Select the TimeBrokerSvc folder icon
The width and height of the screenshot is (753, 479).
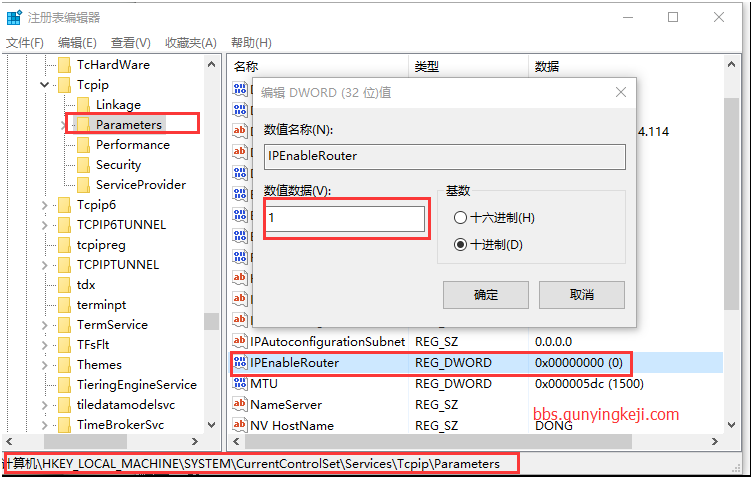coord(64,425)
